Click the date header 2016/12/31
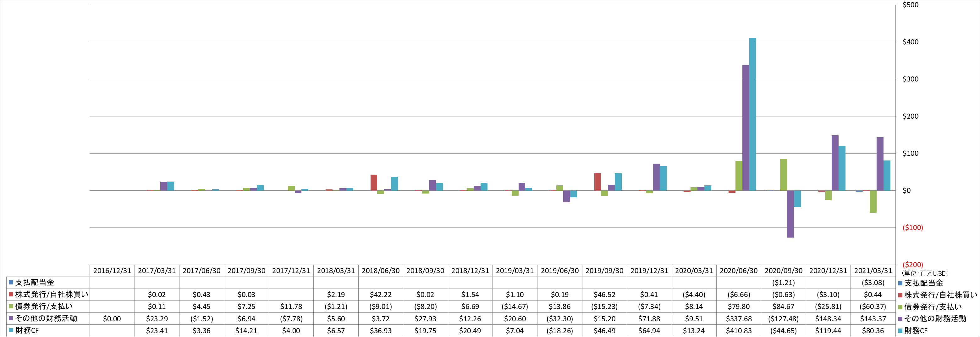 [112, 271]
